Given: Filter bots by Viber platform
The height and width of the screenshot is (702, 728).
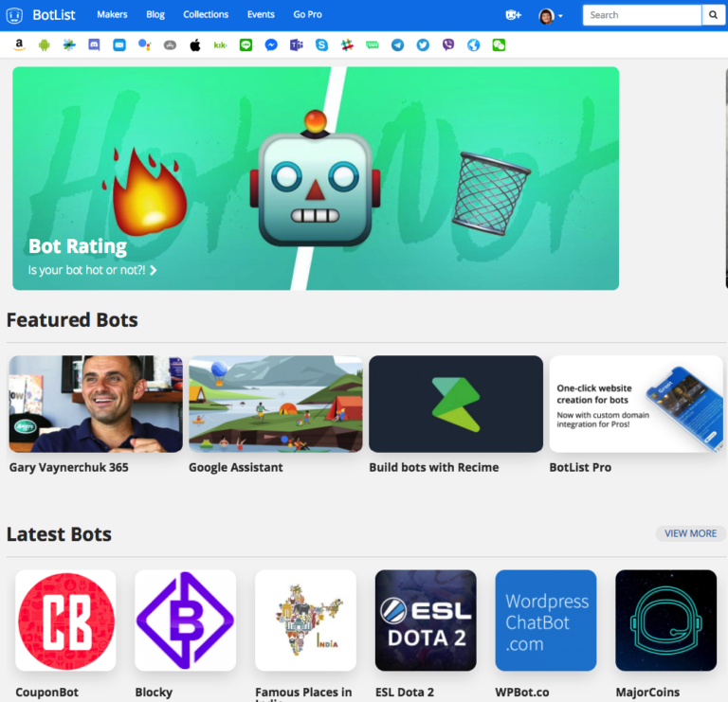Looking at the screenshot, I should (x=448, y=45).
